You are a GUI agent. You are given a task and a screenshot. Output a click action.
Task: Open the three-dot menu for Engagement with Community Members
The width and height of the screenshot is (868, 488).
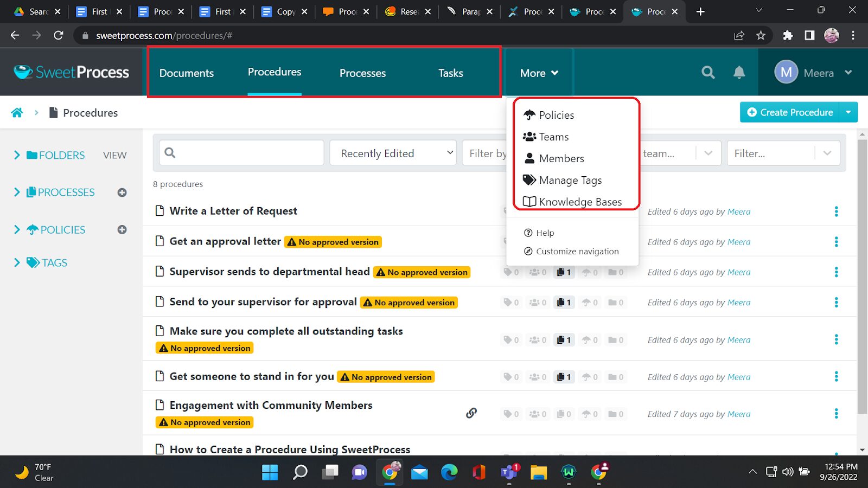(836, 414)
